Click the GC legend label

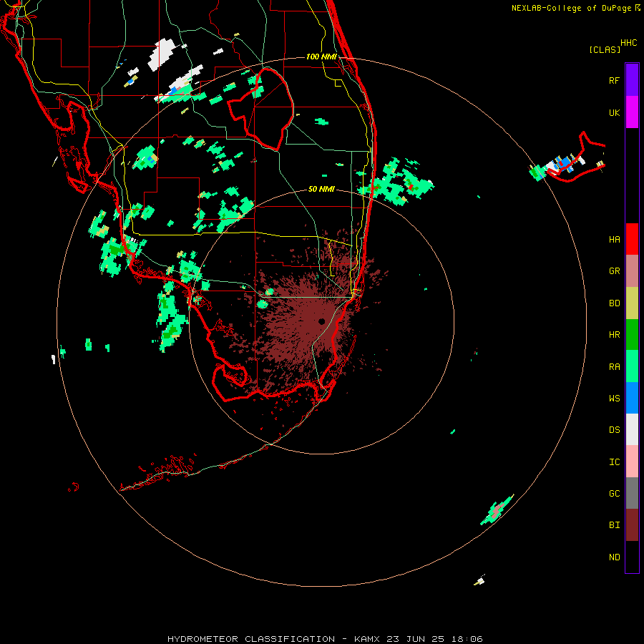614,494
